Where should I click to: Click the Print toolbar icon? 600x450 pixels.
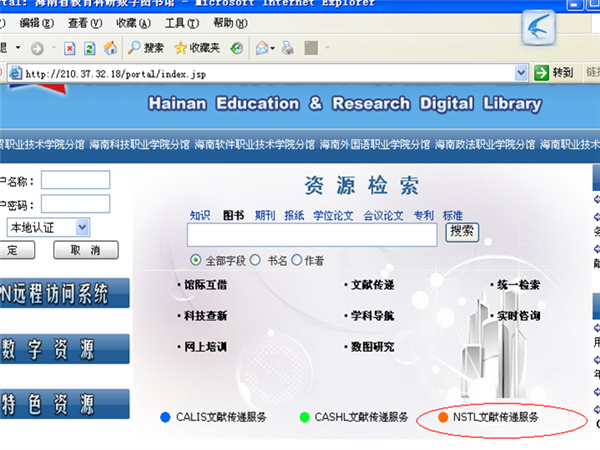pyautogui.click(x=288, y=48)
